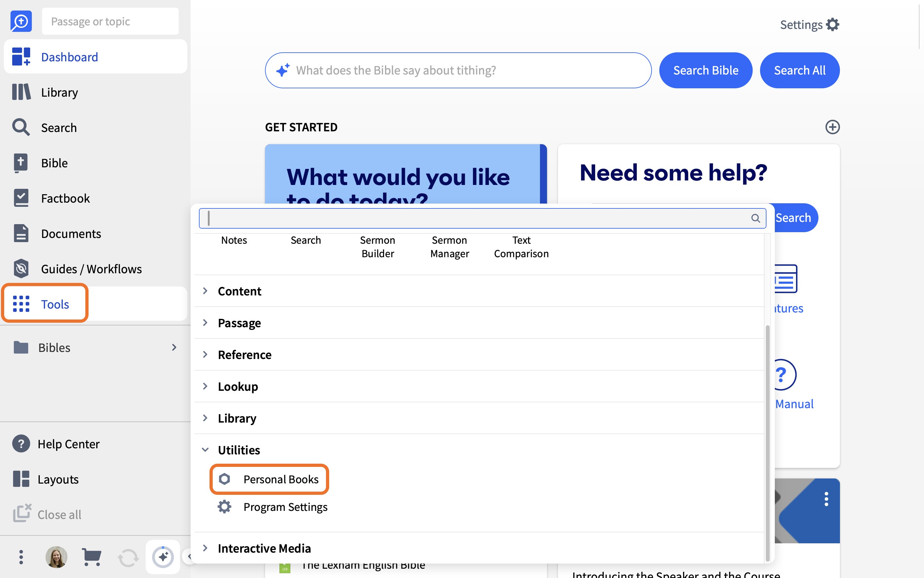Add a card with plus icon
This screenshot has width=924, height=578.
pyautogui.click(x=832, y=127)
